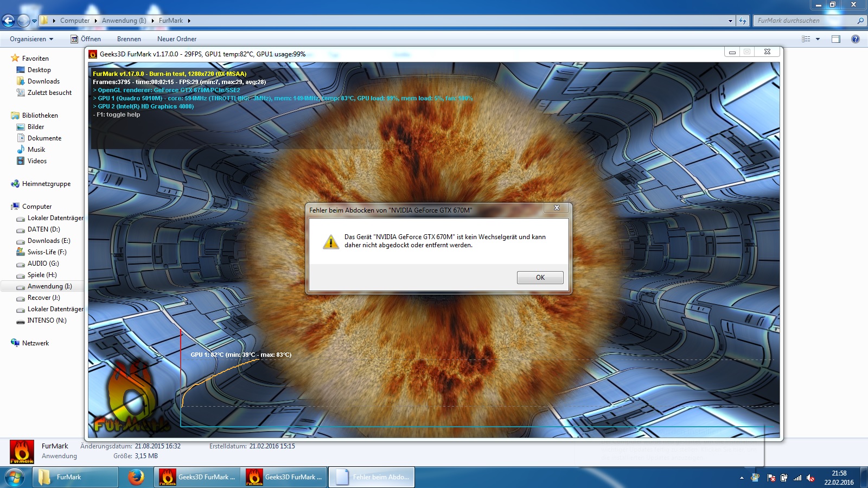Click the network signal tray icon
This screenshot has height=488, width=868.
click(797, 478)
